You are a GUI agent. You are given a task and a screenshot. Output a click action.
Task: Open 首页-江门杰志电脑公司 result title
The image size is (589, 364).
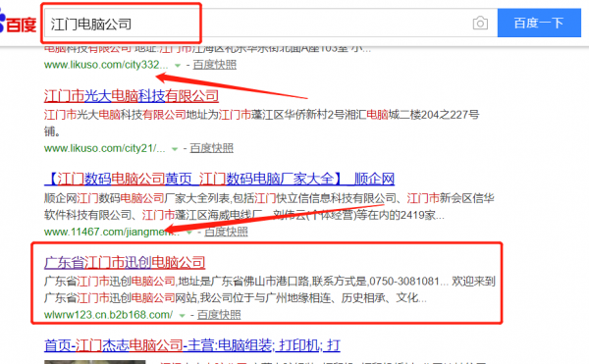pos(192,345)
